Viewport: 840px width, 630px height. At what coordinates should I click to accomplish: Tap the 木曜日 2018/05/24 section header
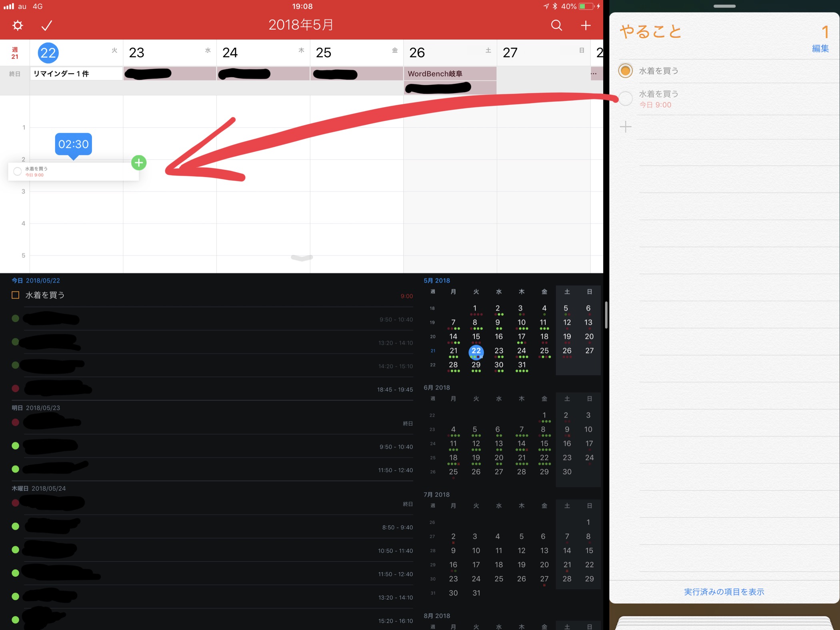pos(38,488)
